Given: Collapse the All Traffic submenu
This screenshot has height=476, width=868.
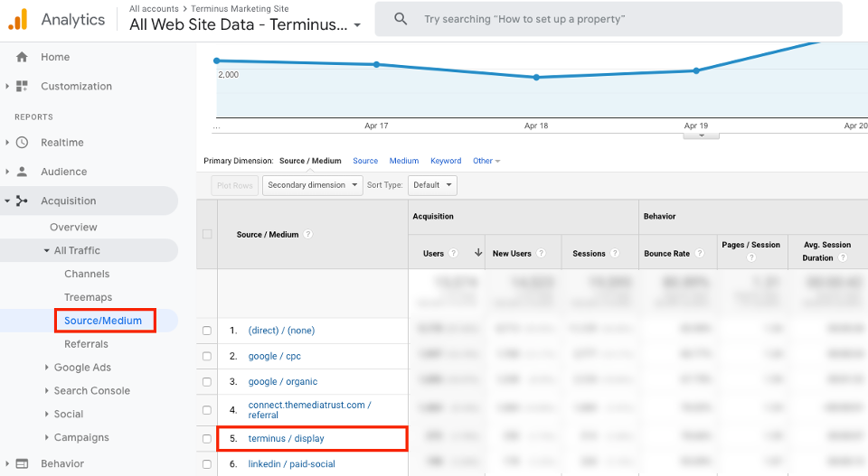Looking at the screenshot, I should [x=46, y=250].
